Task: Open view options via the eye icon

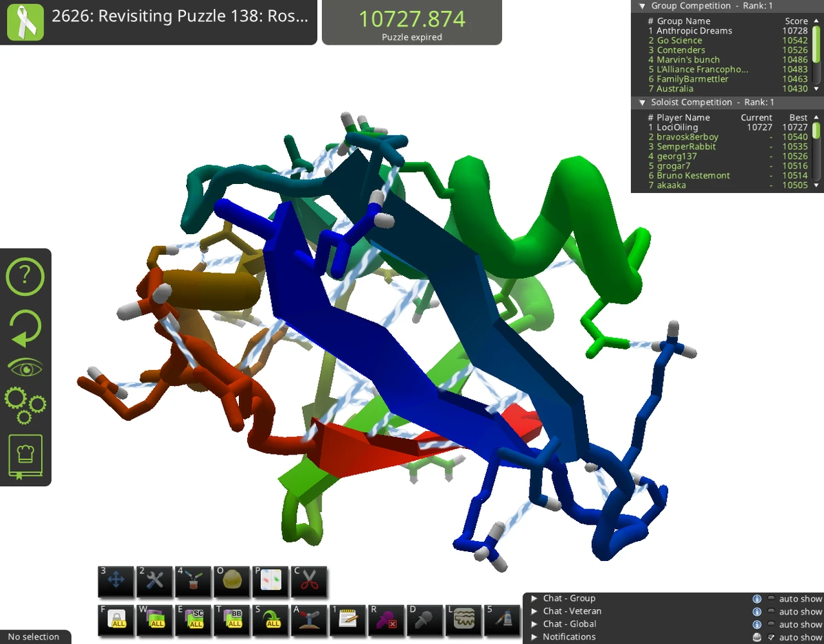Action: tap(25, 366)
